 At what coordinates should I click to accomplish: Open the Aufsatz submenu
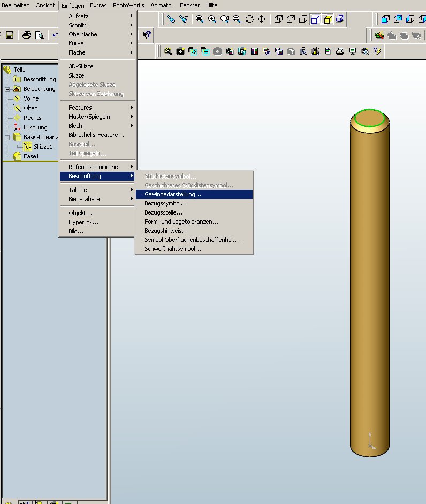click(98, 16)
